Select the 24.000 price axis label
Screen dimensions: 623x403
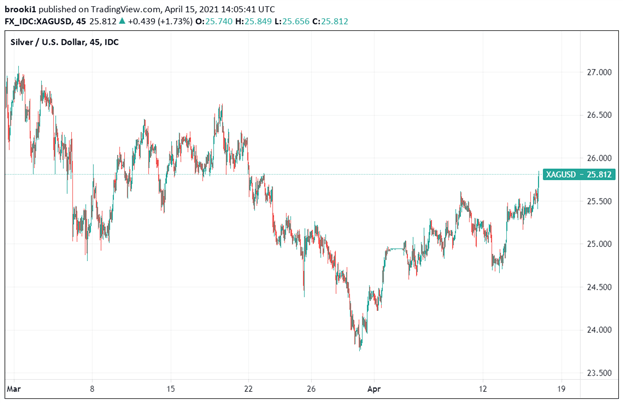coord(599,330)
